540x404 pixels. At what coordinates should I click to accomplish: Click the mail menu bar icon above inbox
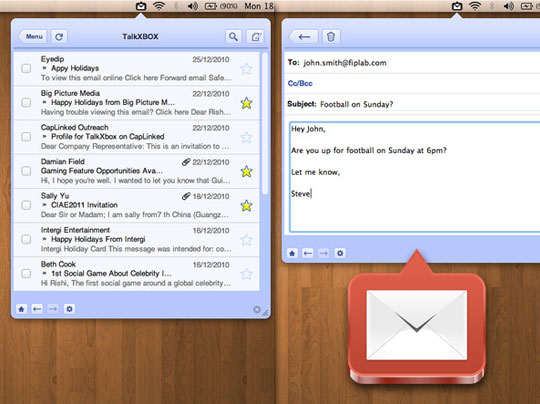(141, 6)
